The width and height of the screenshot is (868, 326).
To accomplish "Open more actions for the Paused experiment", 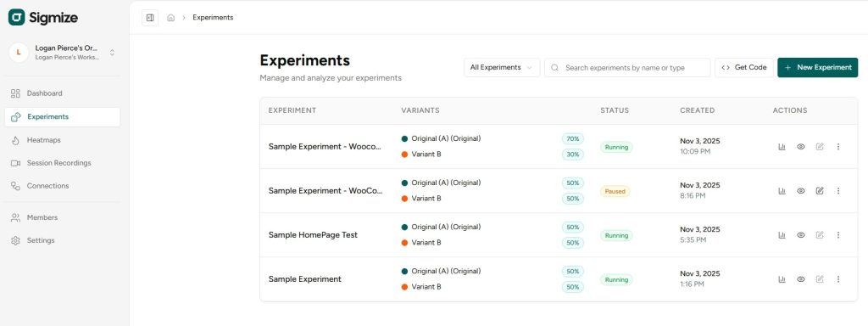I will tap(838, 191).
